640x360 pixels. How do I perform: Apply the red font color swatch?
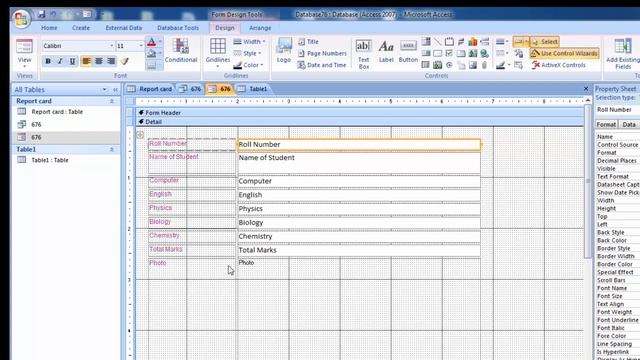[x=151, y=42]
